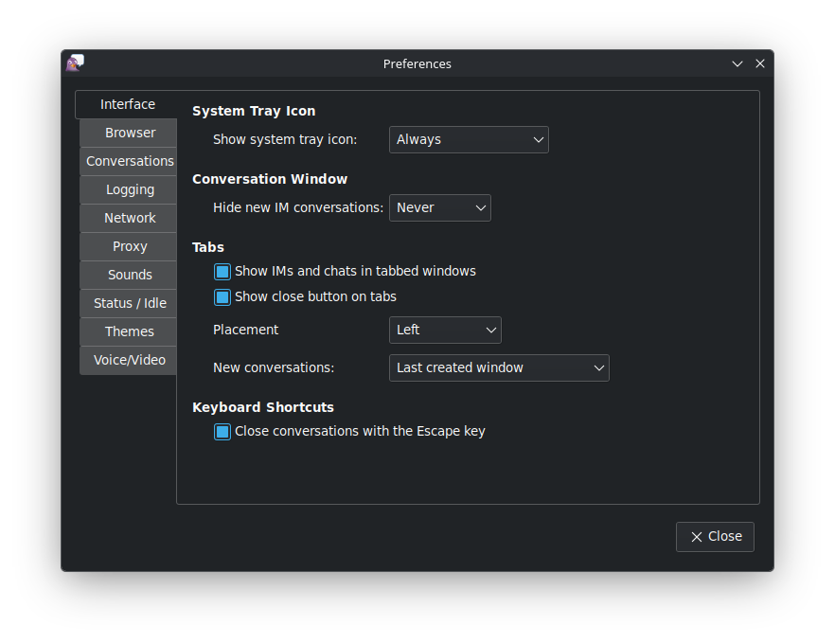
Task: Collapse window using title bar chevron icon
Action: pos(737,63)
